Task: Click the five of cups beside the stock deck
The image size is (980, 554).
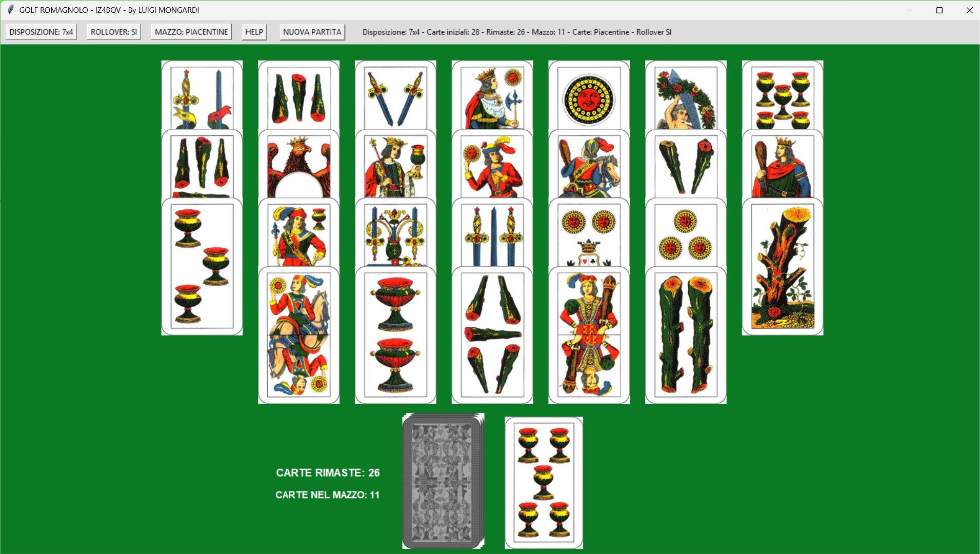Action: tap(544, 483)
